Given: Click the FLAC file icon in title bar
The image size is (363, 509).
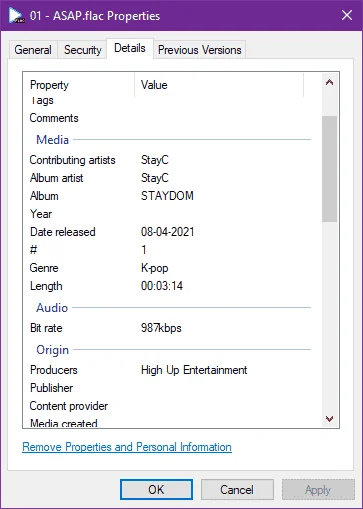Looking at the screenshot, I should [17, 16].
